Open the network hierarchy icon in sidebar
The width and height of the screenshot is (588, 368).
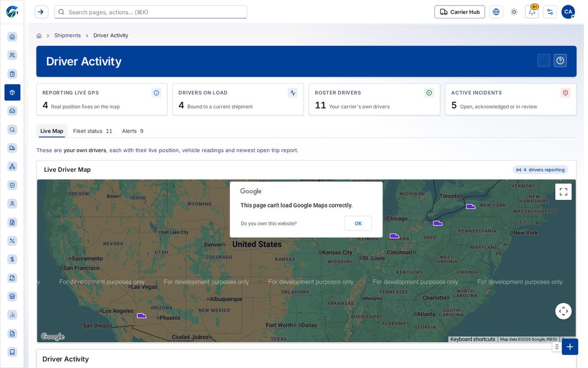pos(12,167)
